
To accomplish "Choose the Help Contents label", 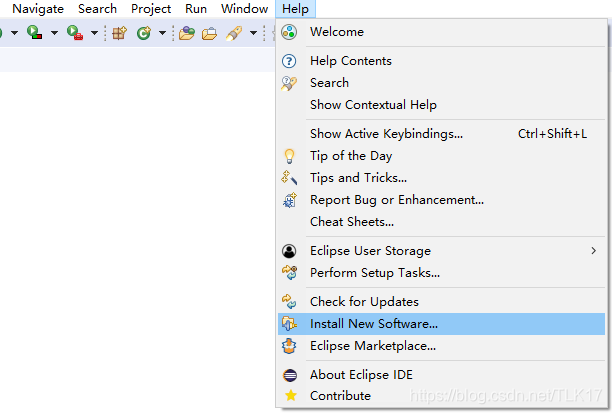I will click(351, 61).
